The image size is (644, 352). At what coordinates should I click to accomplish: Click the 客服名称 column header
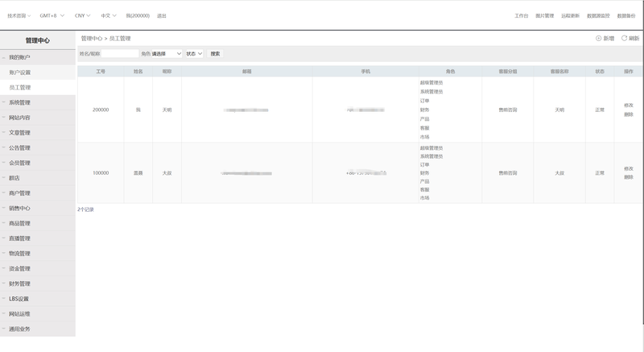[559, 72]
